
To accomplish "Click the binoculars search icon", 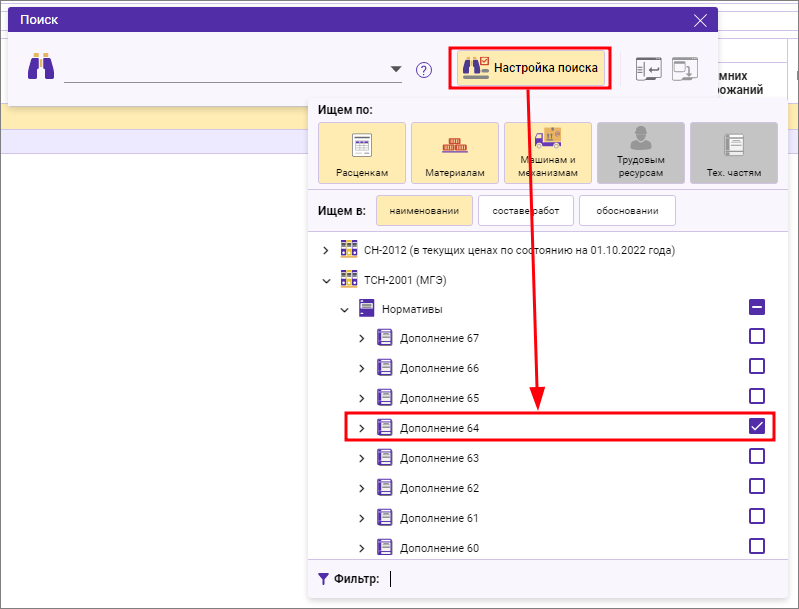I will point(41,68).
